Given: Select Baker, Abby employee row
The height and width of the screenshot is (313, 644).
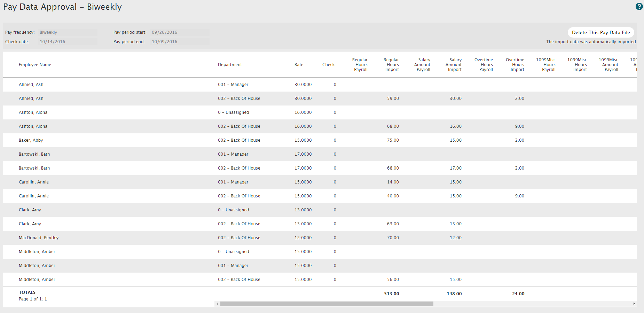Looking at the screenshot, I should click(31, 140).
